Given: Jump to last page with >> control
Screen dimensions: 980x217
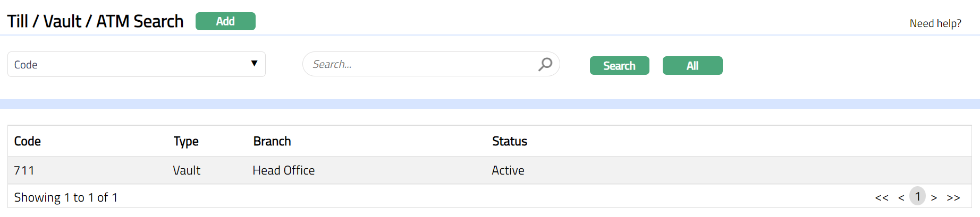Looking at the screenshot, I should coord(953,197).
